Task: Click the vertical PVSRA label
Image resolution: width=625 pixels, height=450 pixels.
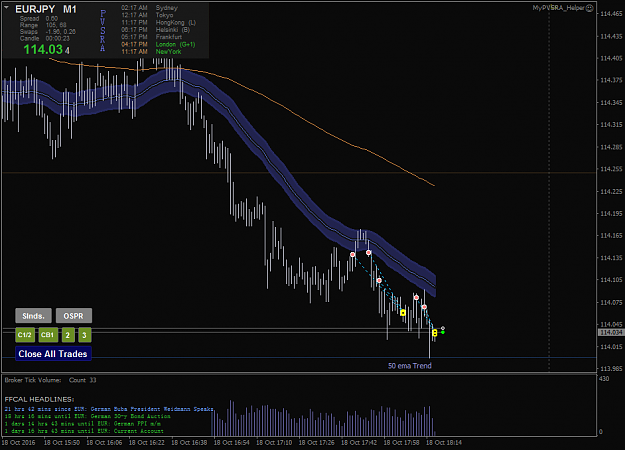Action: point(103,31)
